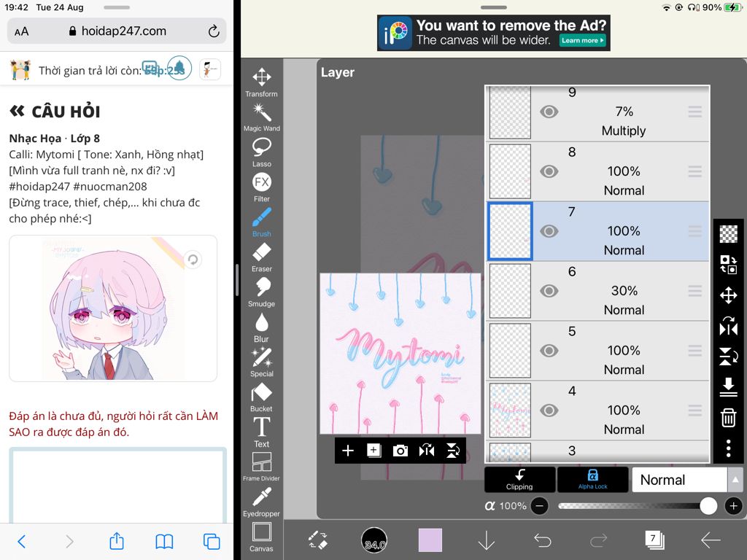Tap the reorder handle of layer 9

(695, 112)
